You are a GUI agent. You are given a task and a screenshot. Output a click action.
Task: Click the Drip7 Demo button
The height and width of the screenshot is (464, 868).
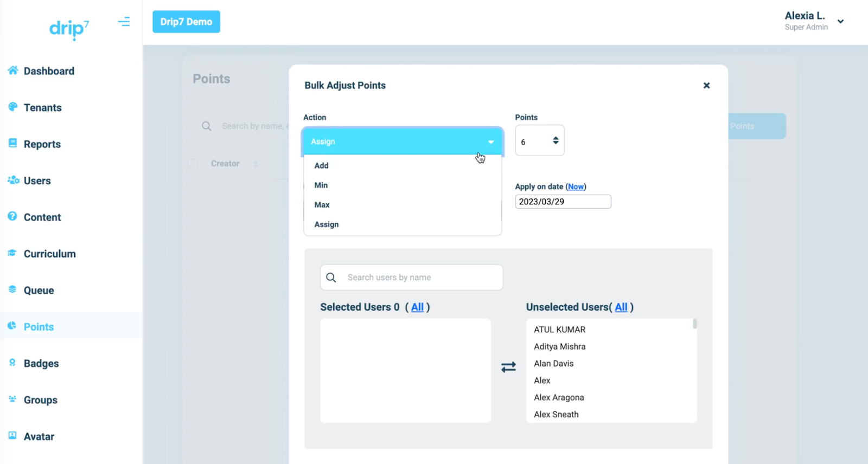(x=186, y=22)
